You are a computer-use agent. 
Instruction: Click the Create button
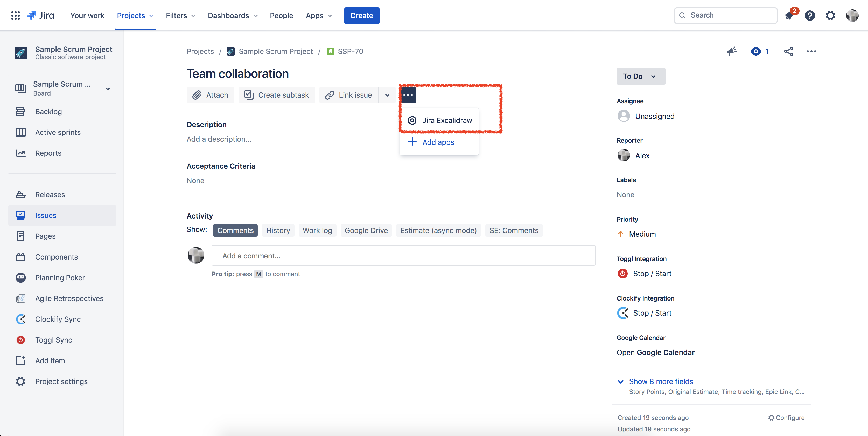[x=361, y=16]
